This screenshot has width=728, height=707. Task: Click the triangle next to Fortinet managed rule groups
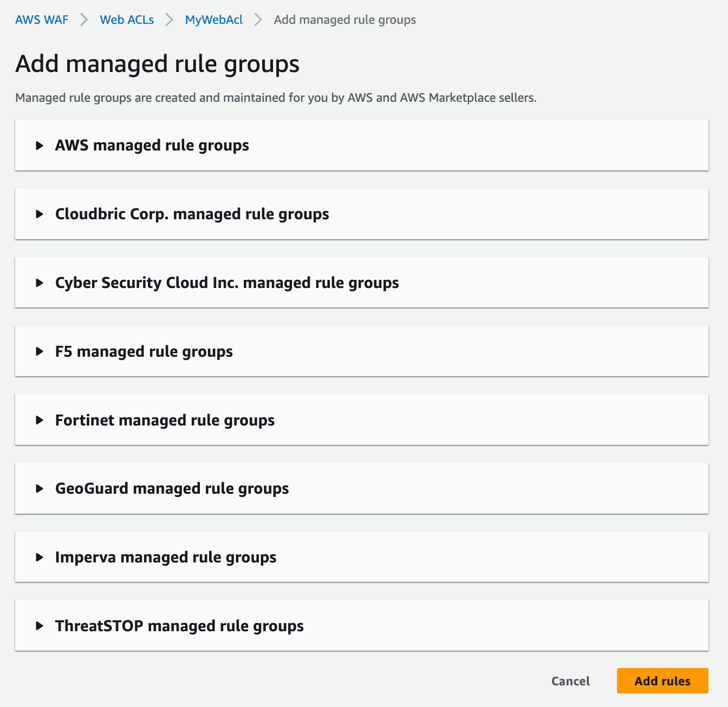(40, 420)
